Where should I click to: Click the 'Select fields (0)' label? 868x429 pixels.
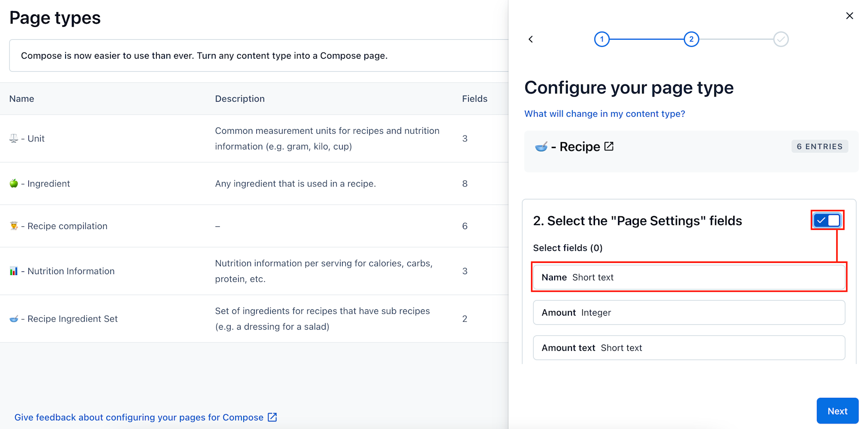click(568, 248)
